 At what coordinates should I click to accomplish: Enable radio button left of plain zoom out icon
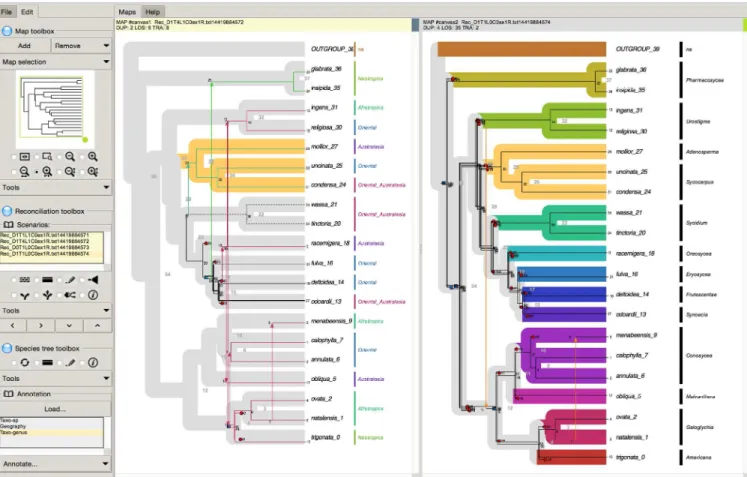[60, 157]
